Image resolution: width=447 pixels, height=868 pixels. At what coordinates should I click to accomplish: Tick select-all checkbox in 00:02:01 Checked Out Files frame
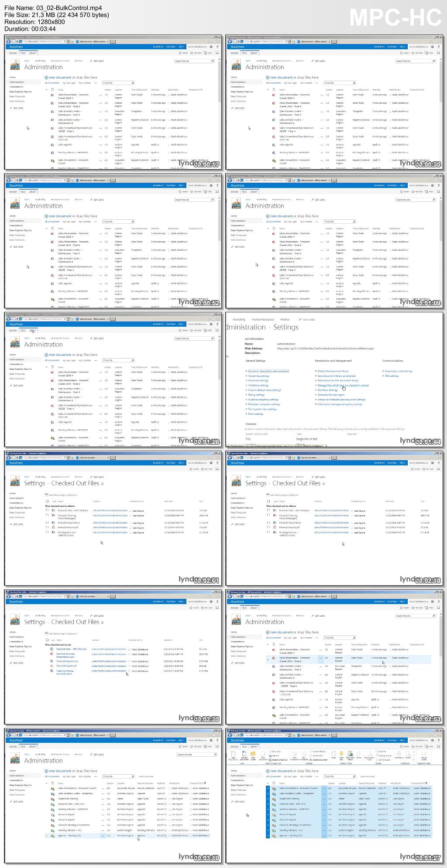(x=48, y=502)
